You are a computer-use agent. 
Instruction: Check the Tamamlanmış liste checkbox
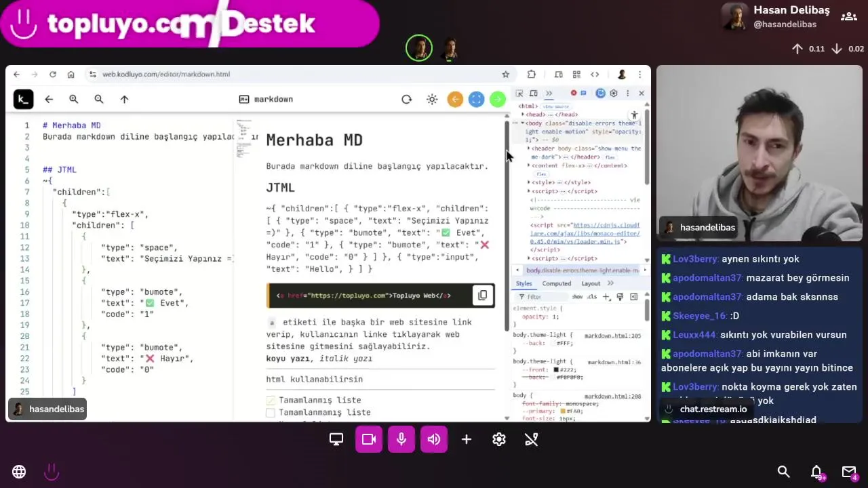(271, 401)
